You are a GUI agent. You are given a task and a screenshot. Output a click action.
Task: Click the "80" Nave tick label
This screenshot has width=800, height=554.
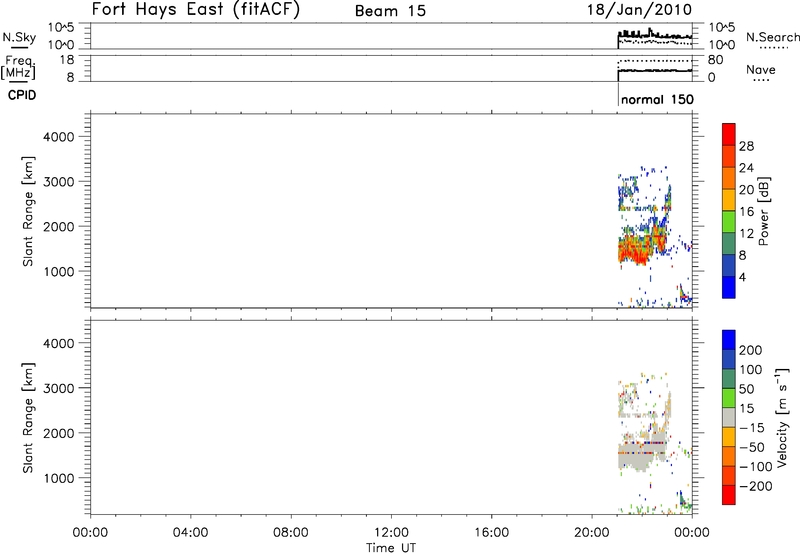[x=715, y=60]
